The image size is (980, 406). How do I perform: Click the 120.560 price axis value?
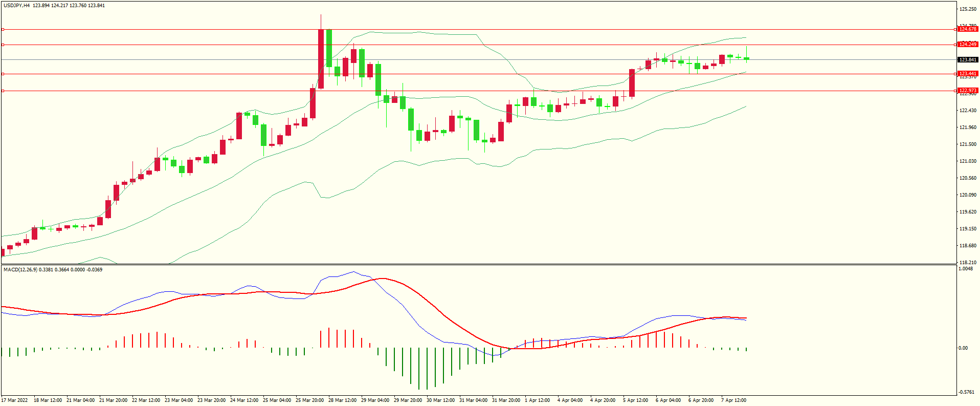point(968,178)
